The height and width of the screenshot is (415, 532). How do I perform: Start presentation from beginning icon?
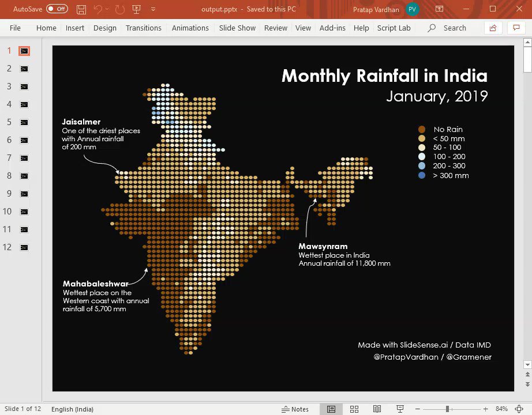coord(136,9)
